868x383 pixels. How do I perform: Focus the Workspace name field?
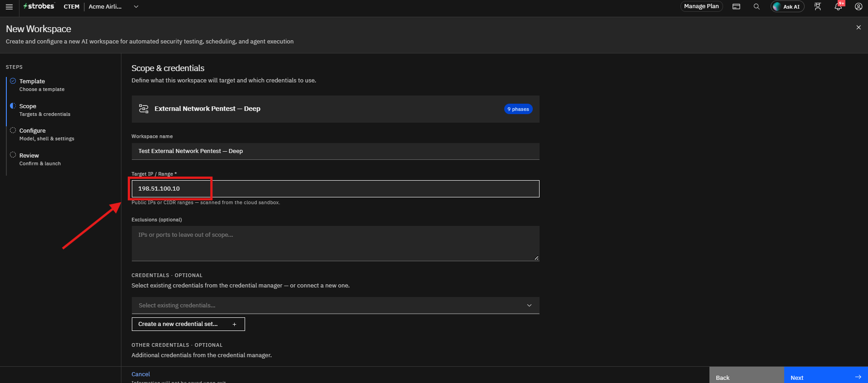tap(335, 151)
